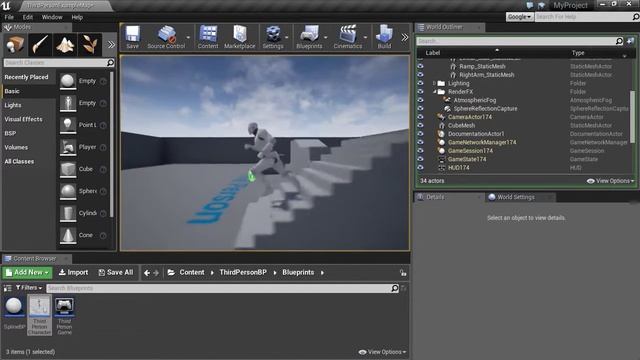Open Cinematics dropdown arrow
The width and height of the screenshot is (640, 360).
coord(365,37)
